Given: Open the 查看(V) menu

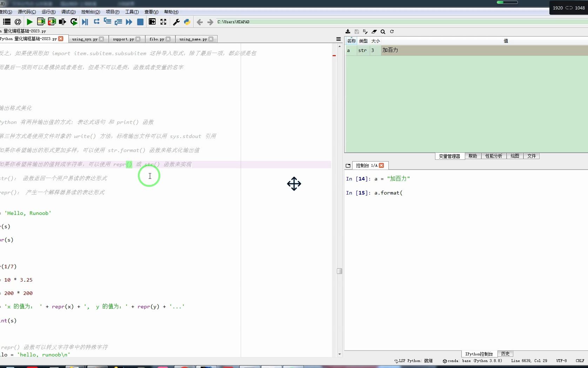Looking at the screenshot, I should 151,12.
